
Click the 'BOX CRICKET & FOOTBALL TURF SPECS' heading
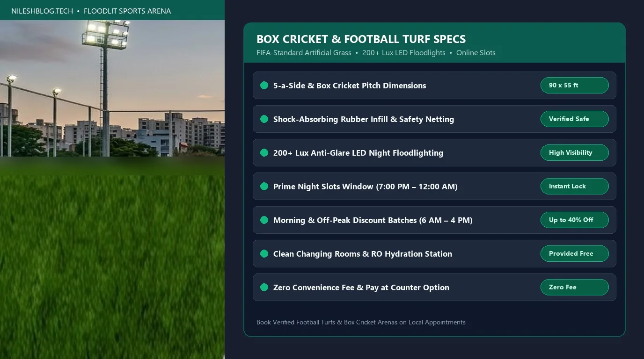point(361,39)
